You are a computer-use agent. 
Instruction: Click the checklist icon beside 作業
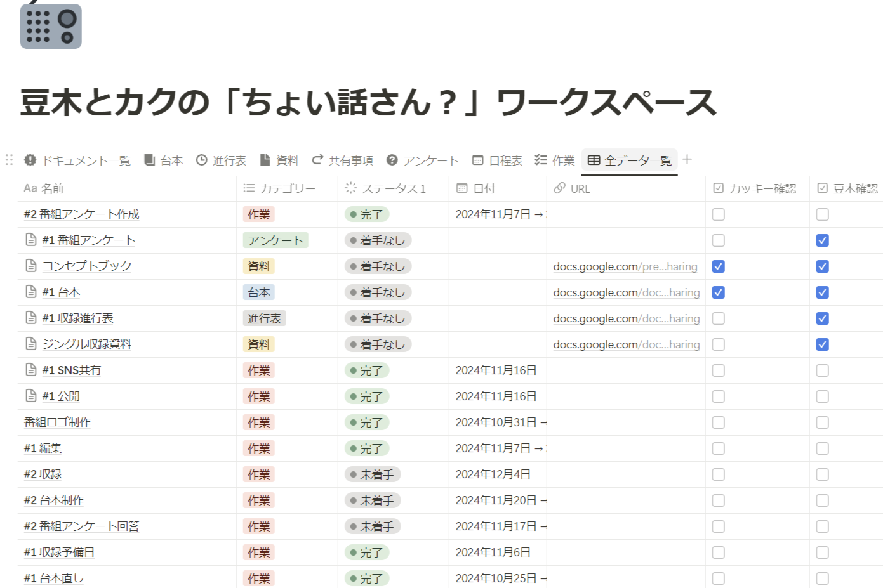coord(541,160)
